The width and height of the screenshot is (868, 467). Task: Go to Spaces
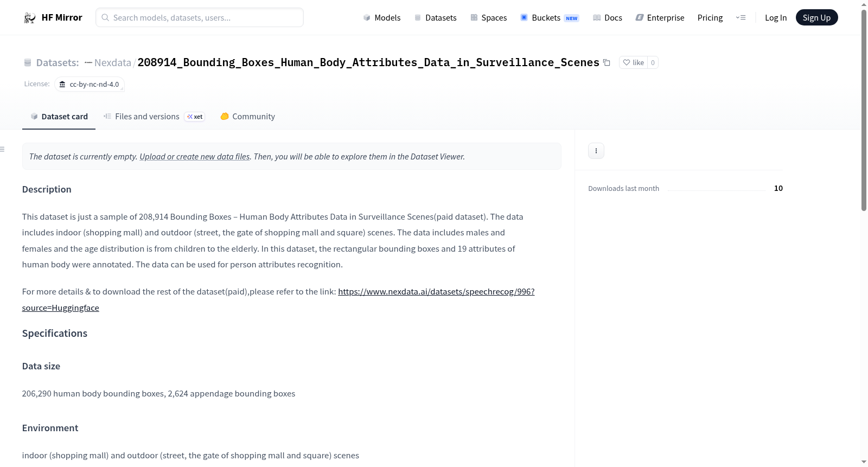point(488,18)
